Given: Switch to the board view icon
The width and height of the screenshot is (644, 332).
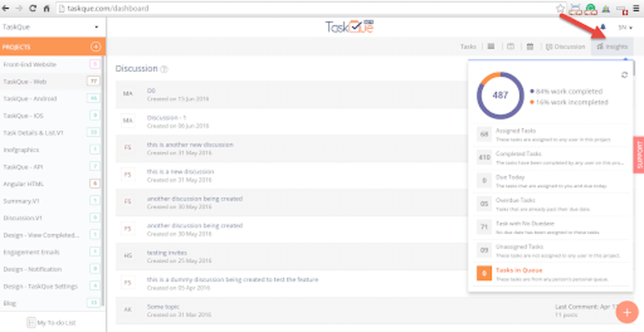Looking at the screenshot, I should point(510,47).
